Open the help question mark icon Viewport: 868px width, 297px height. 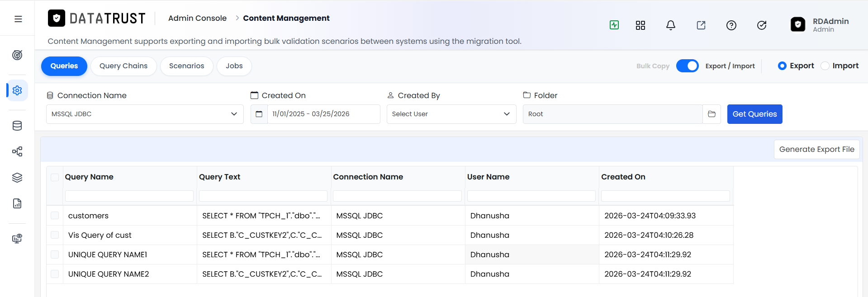coord(731,25)
